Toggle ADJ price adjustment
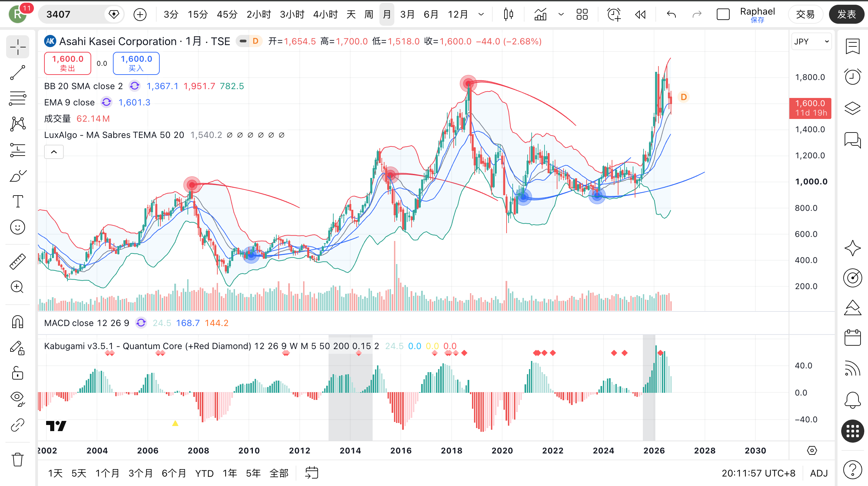This screenshot has width=868, height=486. 819,473
